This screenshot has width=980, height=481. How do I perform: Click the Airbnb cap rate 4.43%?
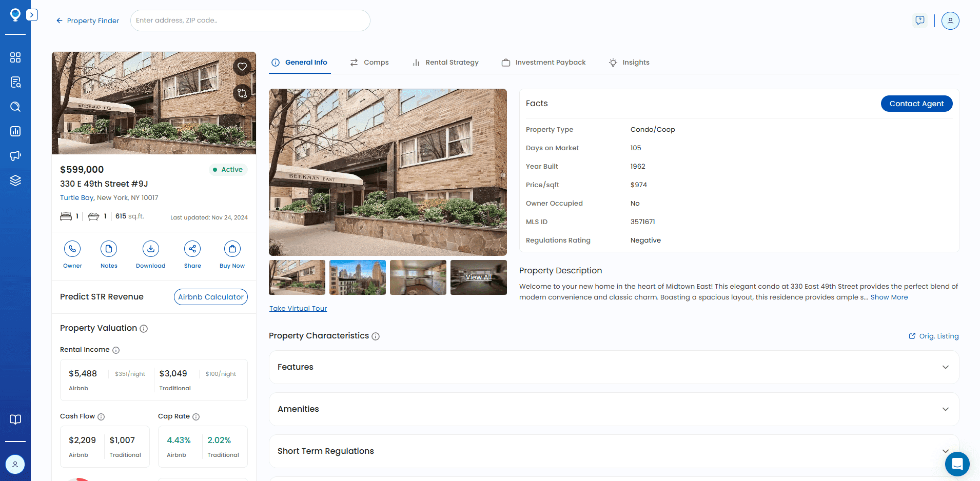pyautogui.click(x=179, y=440)
